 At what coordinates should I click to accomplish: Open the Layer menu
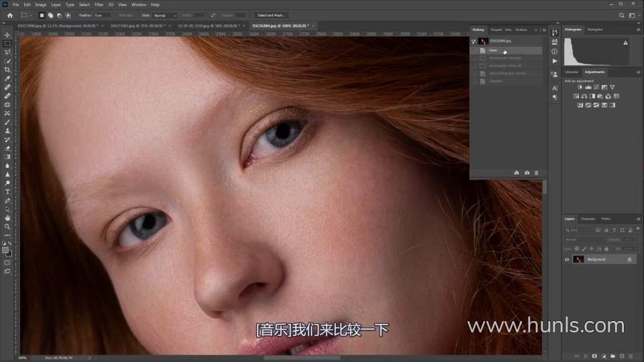coord(56,5)
